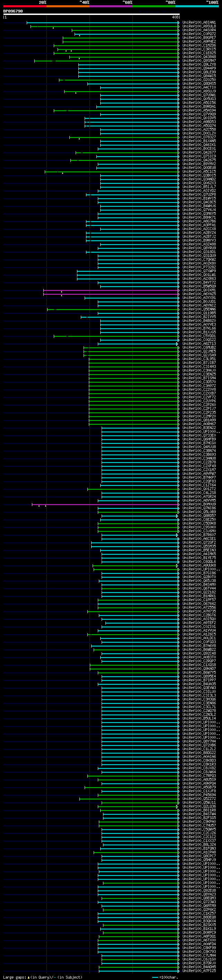Select the query title BP096790
Image resolution: width=222 pixels, height=980 pixels.
(13, 11)
